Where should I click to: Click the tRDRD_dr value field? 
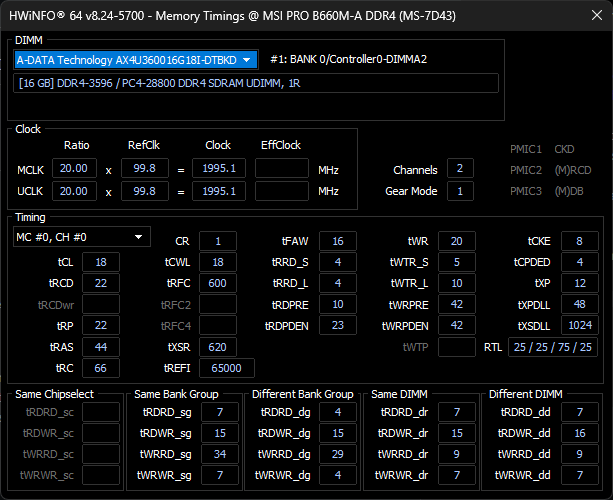pyautogui.click(x=457, y=412)
